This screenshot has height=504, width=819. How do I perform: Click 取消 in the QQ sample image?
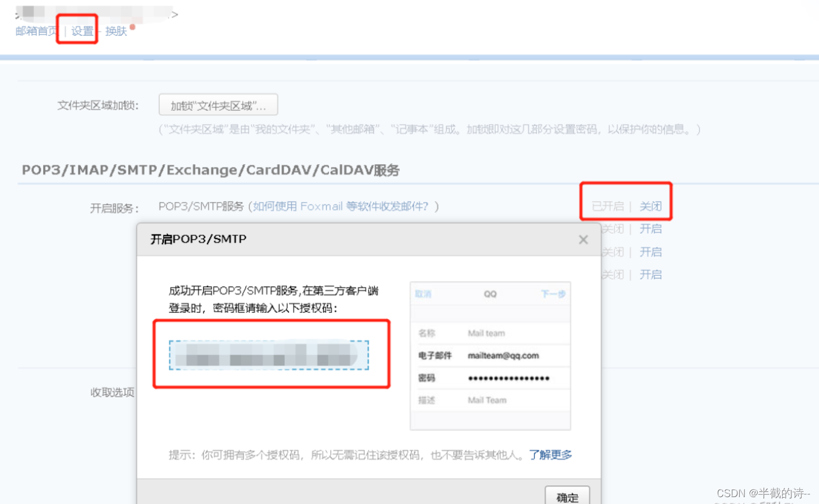pyautogui.click(x=423, y=294)
